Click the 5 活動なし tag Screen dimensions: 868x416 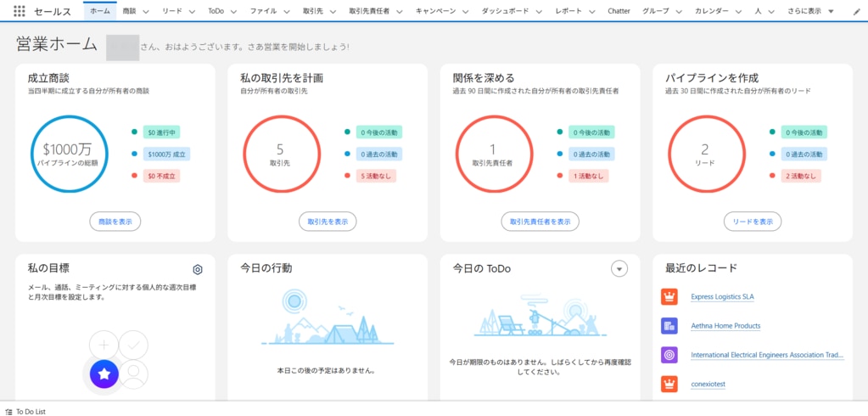377,176
